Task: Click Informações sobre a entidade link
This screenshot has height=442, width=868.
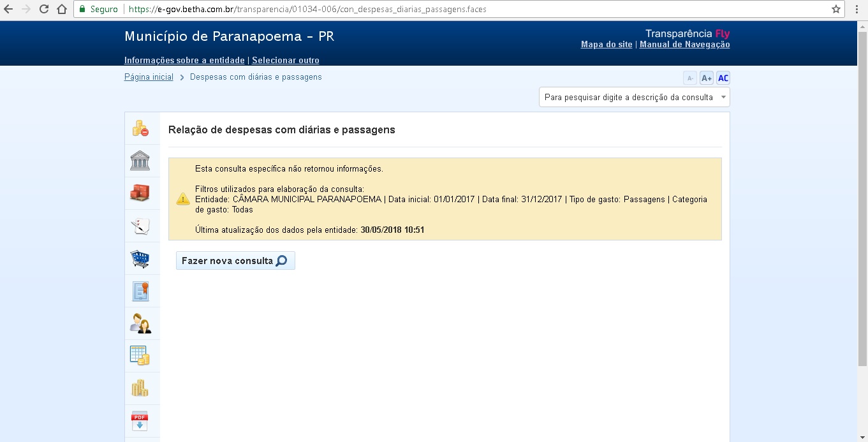Action: click(x=184, y=61)
